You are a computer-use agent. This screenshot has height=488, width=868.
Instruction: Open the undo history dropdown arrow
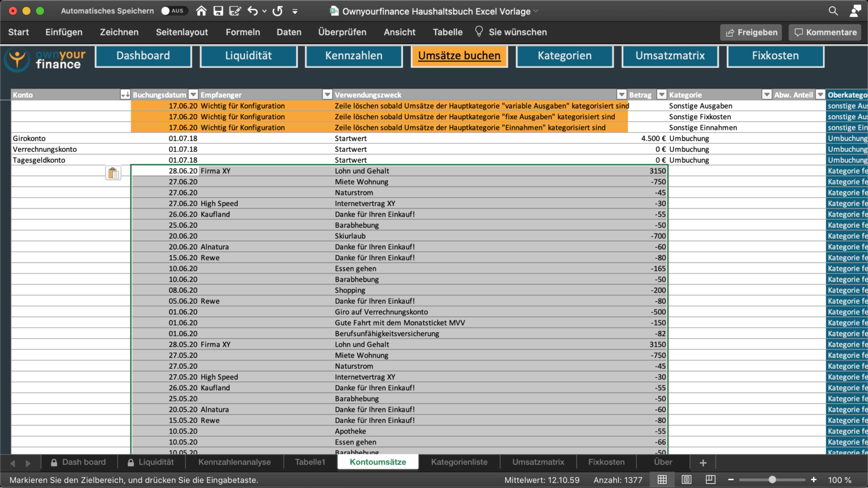tap(264, 11)
